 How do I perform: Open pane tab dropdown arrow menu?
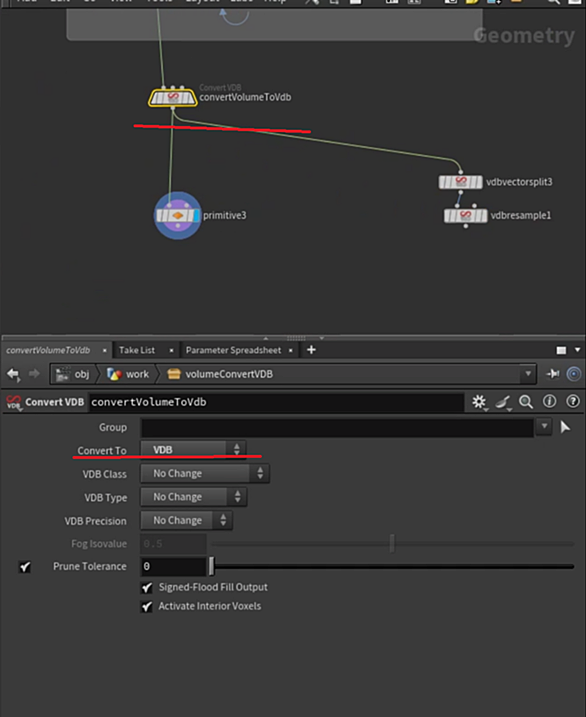pos(577,350)
